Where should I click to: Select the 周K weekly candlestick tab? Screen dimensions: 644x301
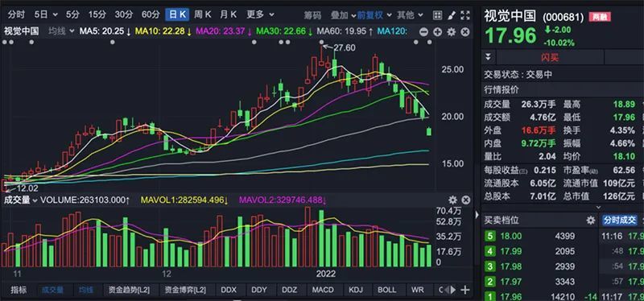[x=203, y=14]
